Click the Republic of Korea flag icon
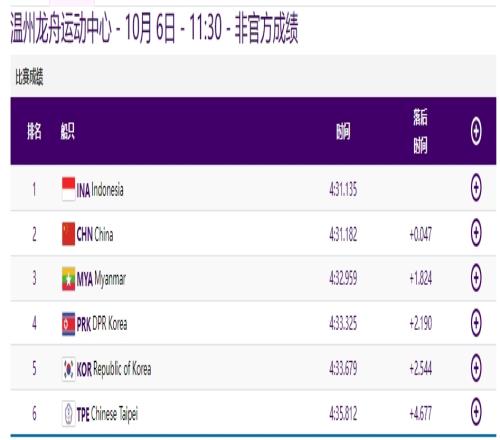The image size is (500, 440). coord(68,369)
